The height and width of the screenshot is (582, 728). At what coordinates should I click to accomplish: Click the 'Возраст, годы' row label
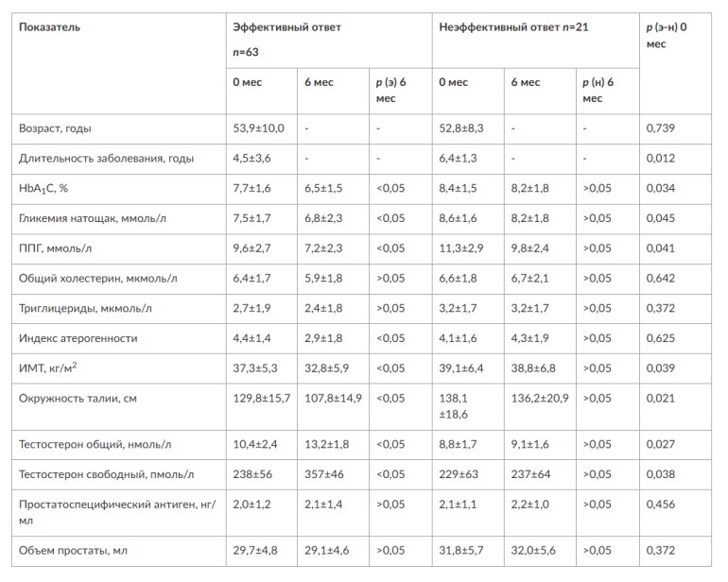[55, 128]
